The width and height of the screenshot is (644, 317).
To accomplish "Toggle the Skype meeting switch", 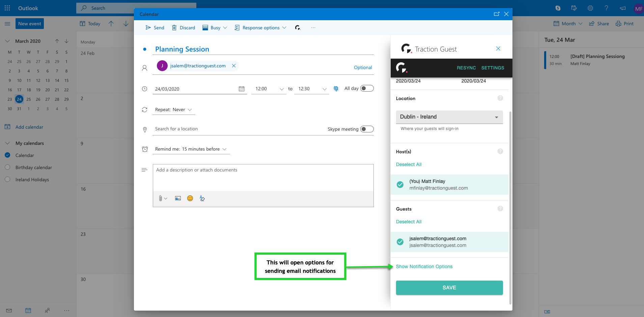I will coord(367,129).
